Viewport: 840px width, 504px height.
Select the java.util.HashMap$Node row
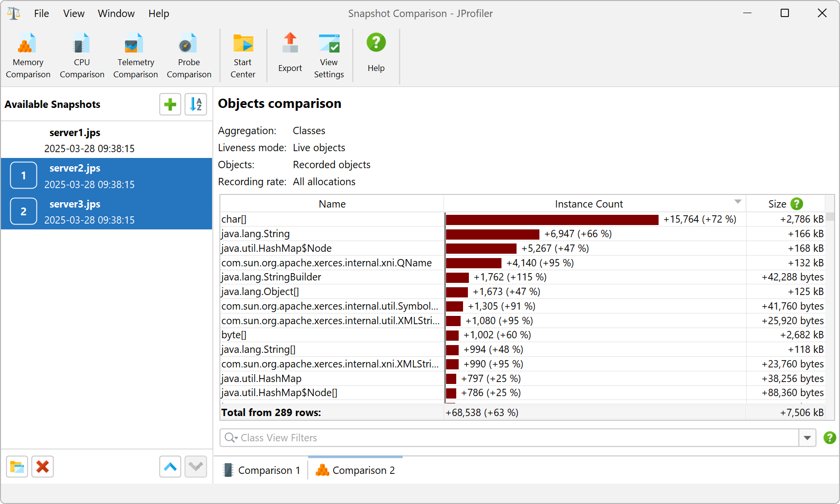(522, 248)
